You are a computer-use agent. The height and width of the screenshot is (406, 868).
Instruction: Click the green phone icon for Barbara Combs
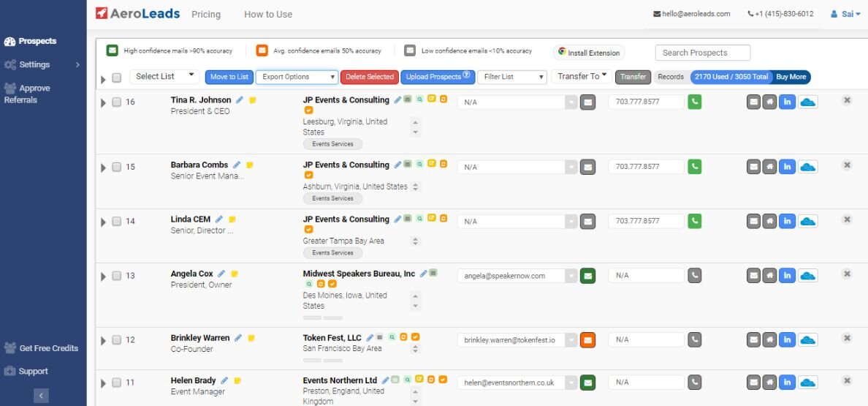click(x=694, y=167)
